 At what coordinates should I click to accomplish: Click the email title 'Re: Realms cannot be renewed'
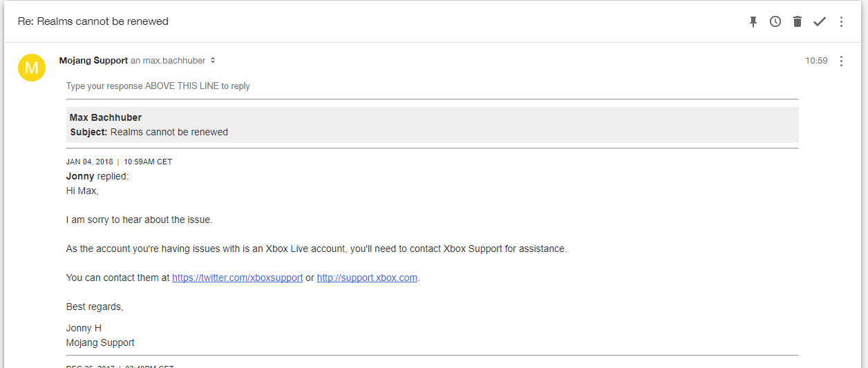point(93,21)
